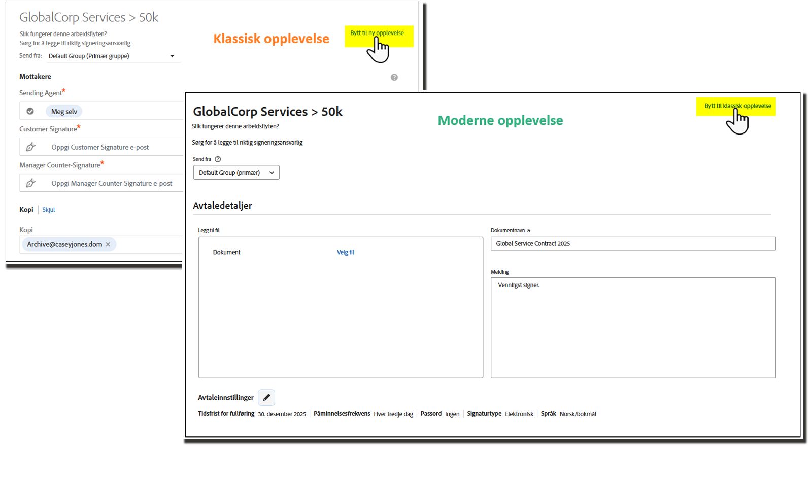Click the Archive@caseyjones.dom chip text
This screenshot has width=812, height=504.
pos(64,244)
